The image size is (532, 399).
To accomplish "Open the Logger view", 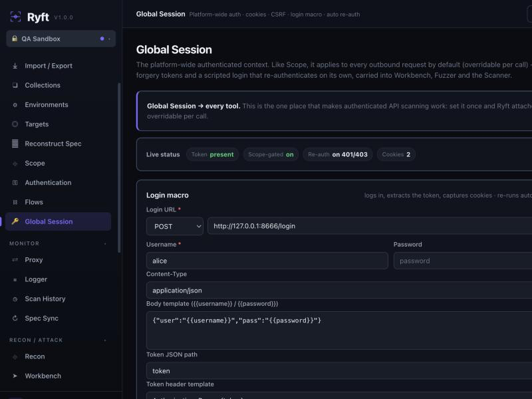I will 58,279.
